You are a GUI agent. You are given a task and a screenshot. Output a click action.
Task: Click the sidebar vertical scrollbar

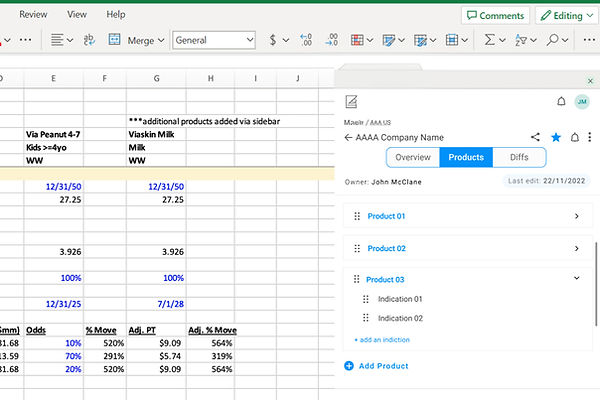pyautogui.click(x=595, y=284)
